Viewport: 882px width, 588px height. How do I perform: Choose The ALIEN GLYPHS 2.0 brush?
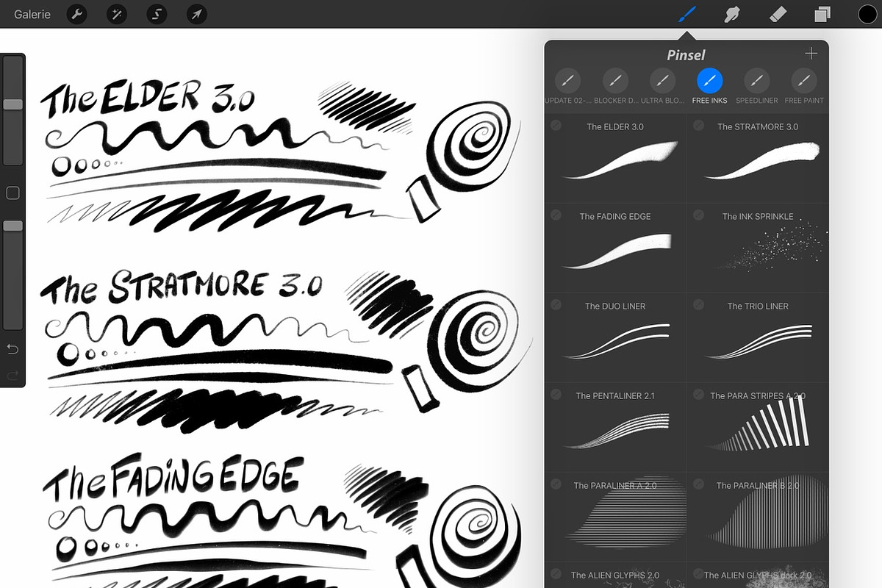point(615,576)
